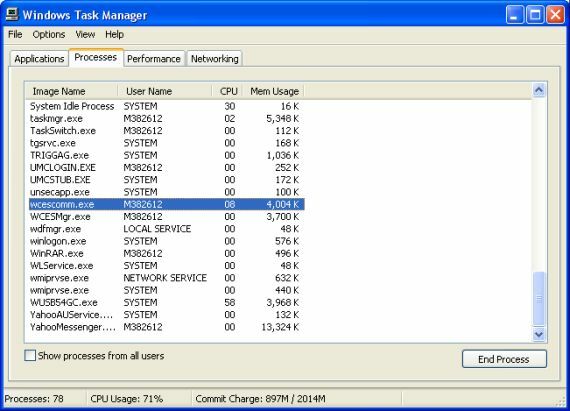The height and width of the screenshot is (411, 570).
Task: Click the Task Manager title bar icon
Action: pos(12,14)
